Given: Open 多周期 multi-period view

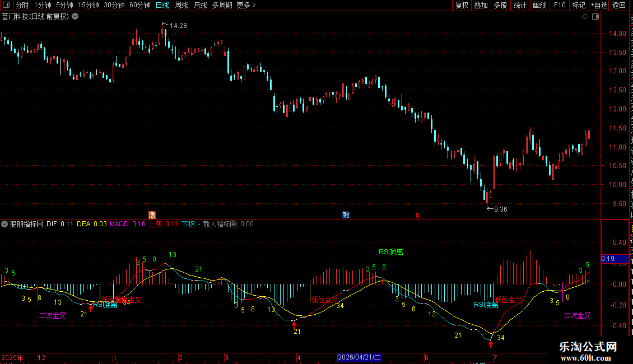Looking at the screenshot, I should 222,5.
